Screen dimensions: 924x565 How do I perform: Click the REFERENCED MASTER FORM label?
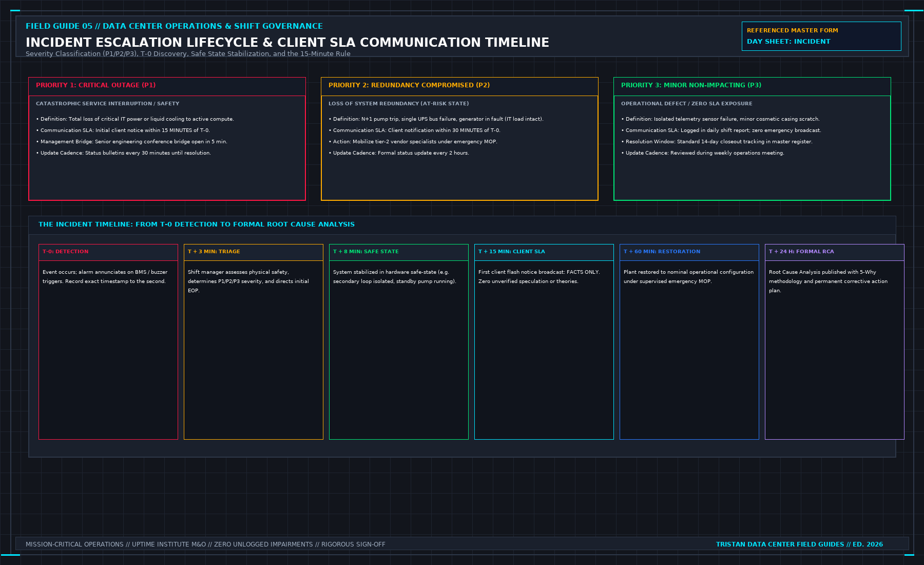(x=792, y=31)
